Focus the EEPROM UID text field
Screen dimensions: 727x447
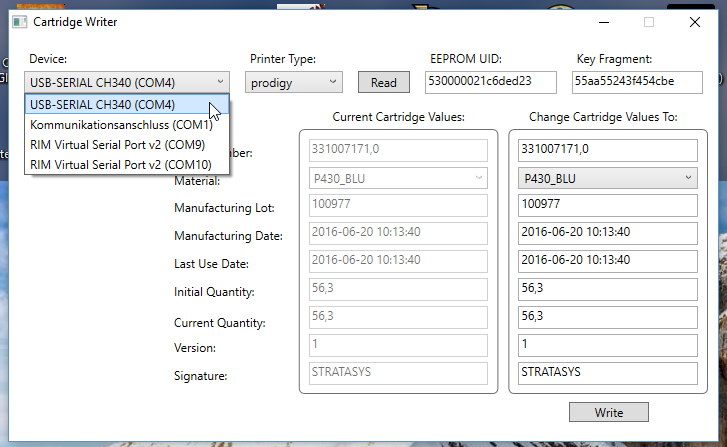click(x=491, y=82)
